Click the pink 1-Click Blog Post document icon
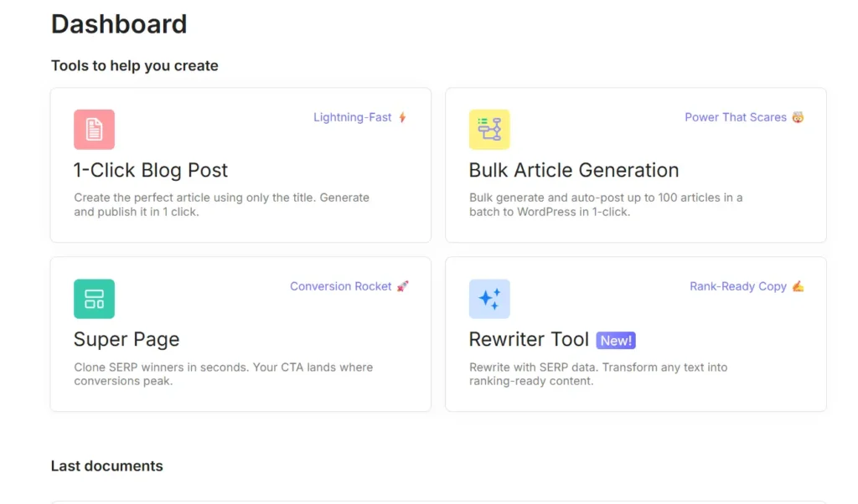The height and width of the screenshot is (504, 858). 94,130
